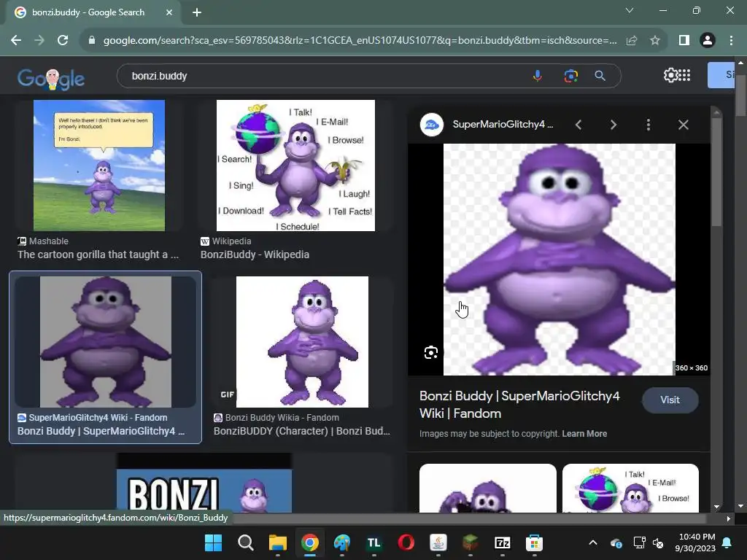The height and width of the screenshot is (560, 747).
Task: Click the large Bonzi preview image
Action: (x=559, y=260)
